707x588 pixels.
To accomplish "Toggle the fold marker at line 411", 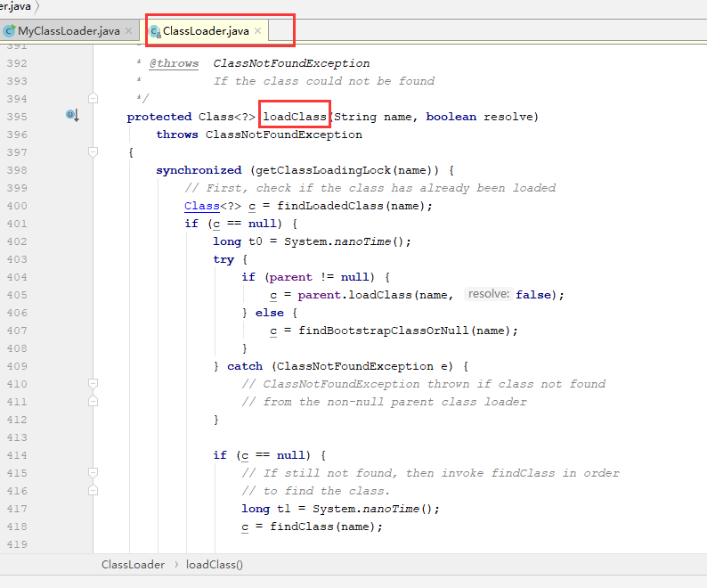I will tap(93, 401).
